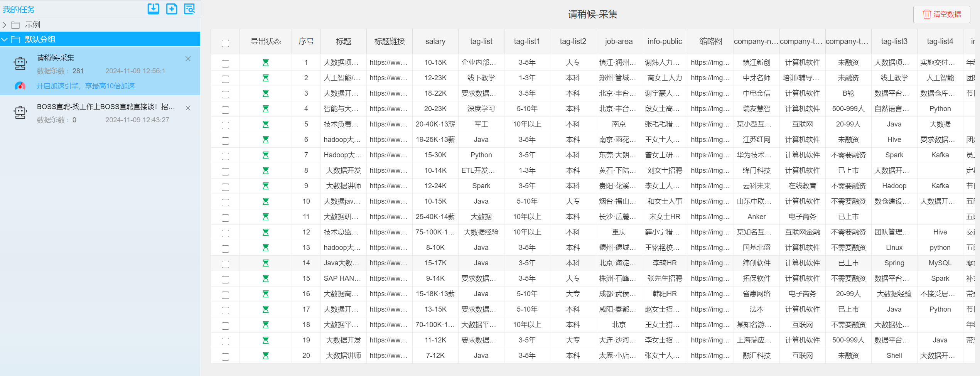This screenshot has width=980, height=376.
Task: Click the trash icon on 清空数据
Action: click(x=927, y=14)
